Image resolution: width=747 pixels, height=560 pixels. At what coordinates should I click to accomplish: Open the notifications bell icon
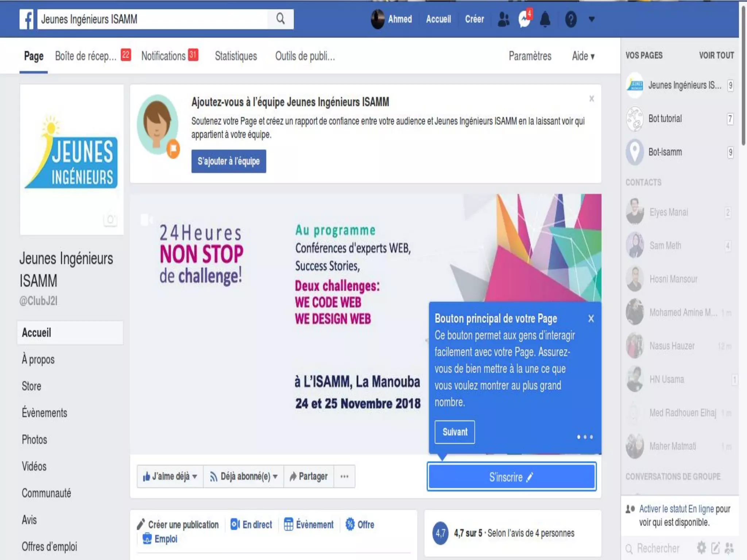coord(545,19)
